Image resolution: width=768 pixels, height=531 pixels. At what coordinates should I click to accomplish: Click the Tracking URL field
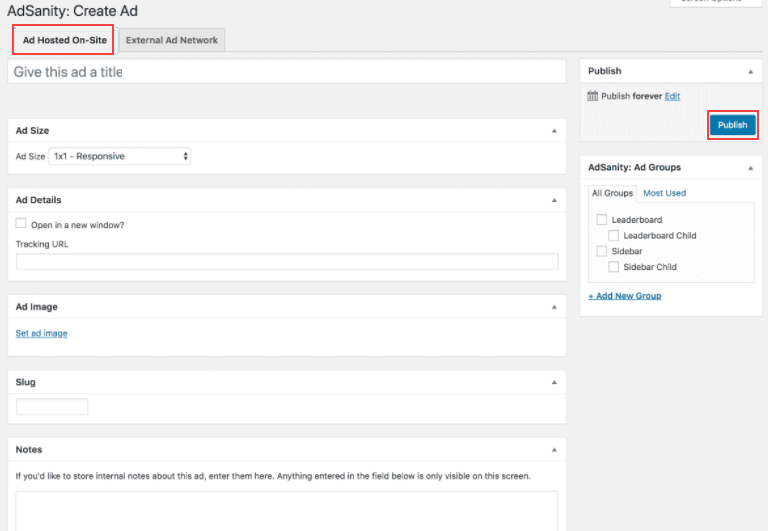coord(287,262)
